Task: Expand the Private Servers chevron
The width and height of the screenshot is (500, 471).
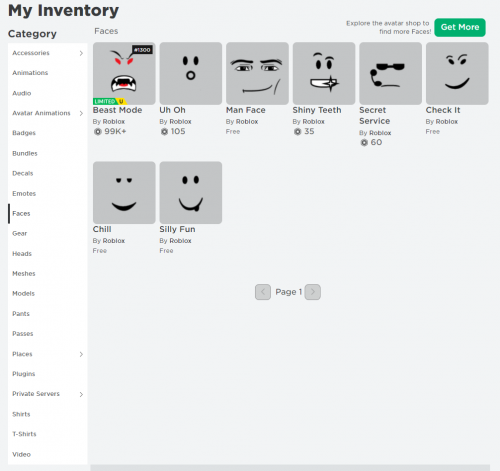Action: (81, 394)
